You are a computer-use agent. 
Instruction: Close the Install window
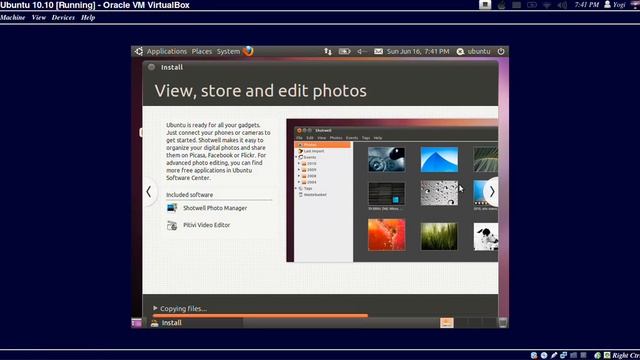(x=151, y=67)
